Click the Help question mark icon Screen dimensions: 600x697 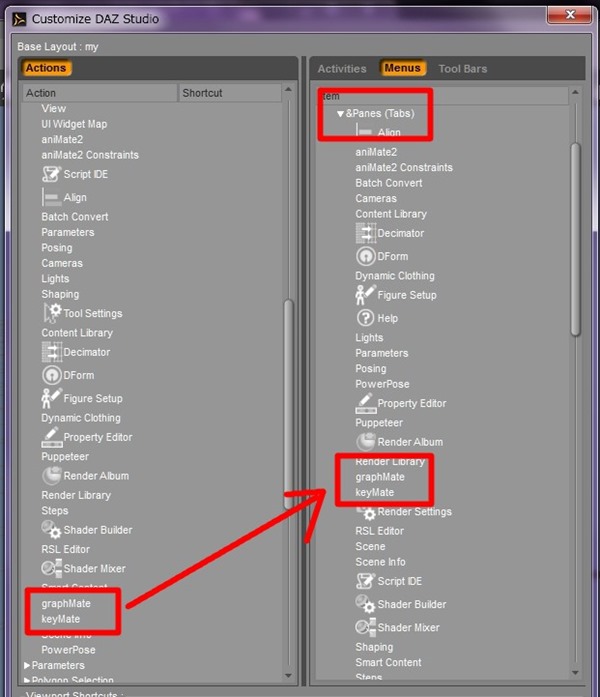click(x=365, y=318)
